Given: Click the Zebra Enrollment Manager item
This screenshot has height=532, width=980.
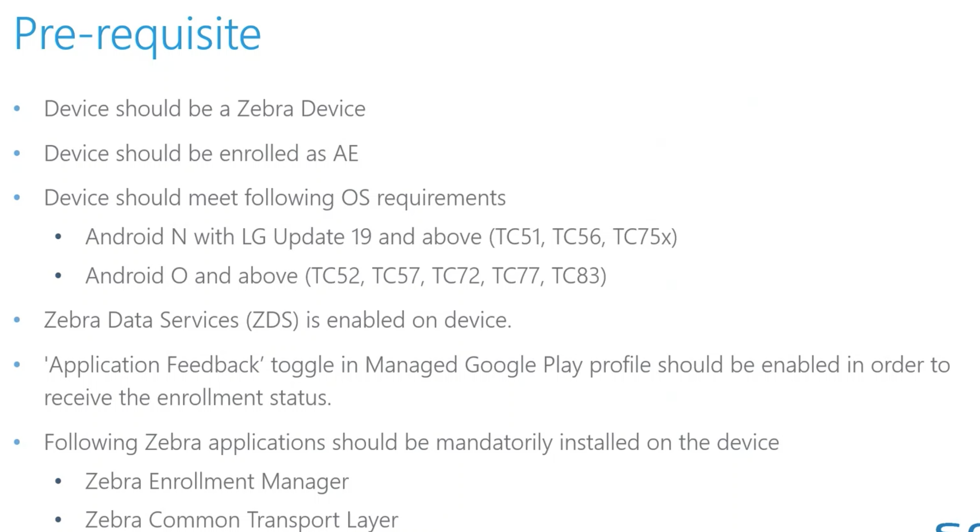Looking at the screenshot, I should tap(217, 482).
